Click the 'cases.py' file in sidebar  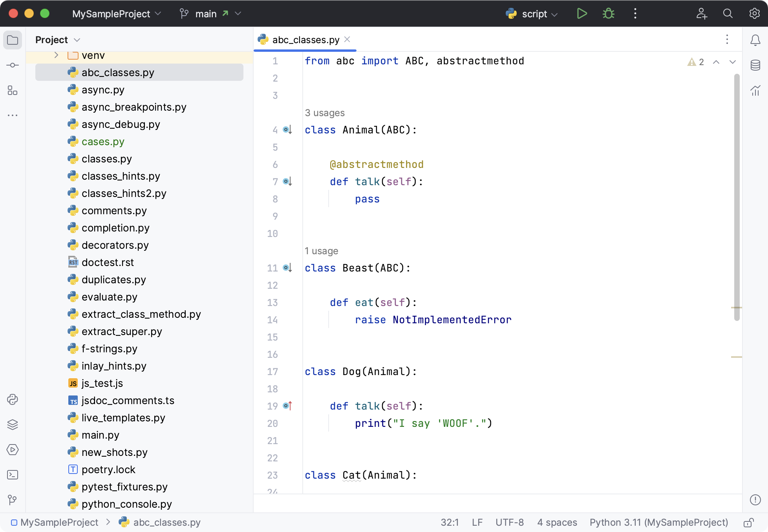coord(103,142)
